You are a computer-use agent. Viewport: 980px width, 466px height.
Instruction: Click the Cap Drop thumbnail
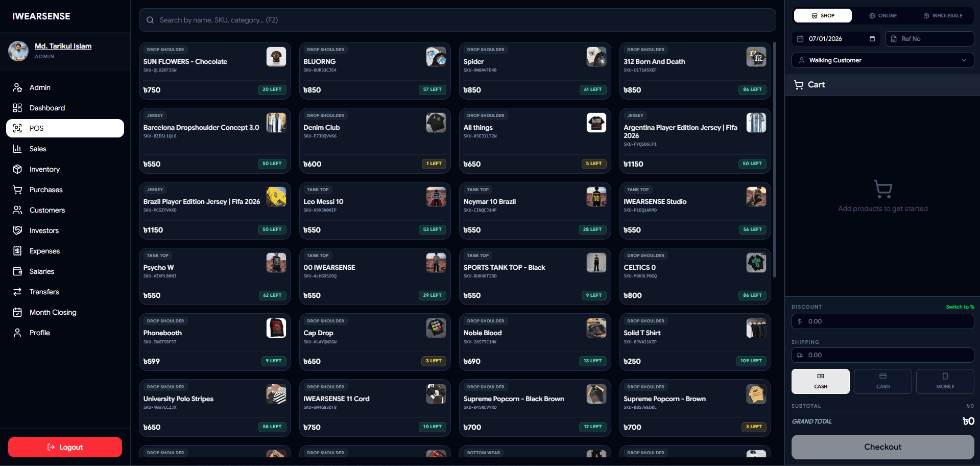pyautogui.click(x=436, y=328)
